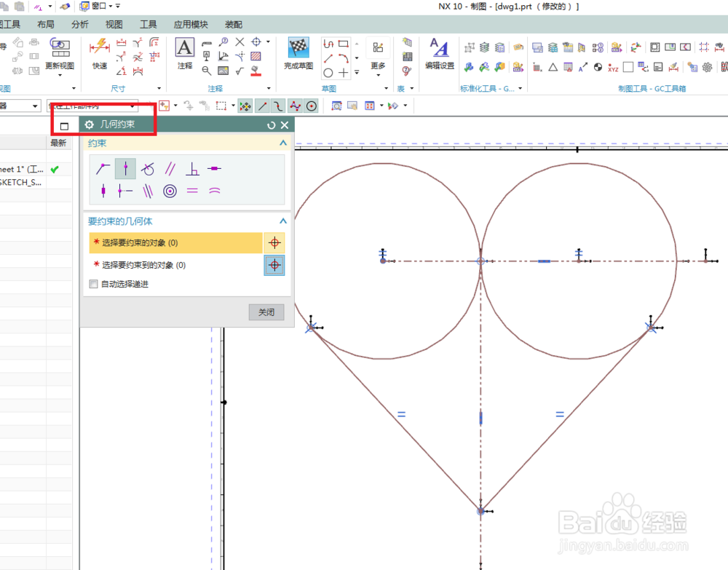This screenshot has height=570, width=728.
Task: Click the Note annotation A tool
Action: tap(185, 48)
